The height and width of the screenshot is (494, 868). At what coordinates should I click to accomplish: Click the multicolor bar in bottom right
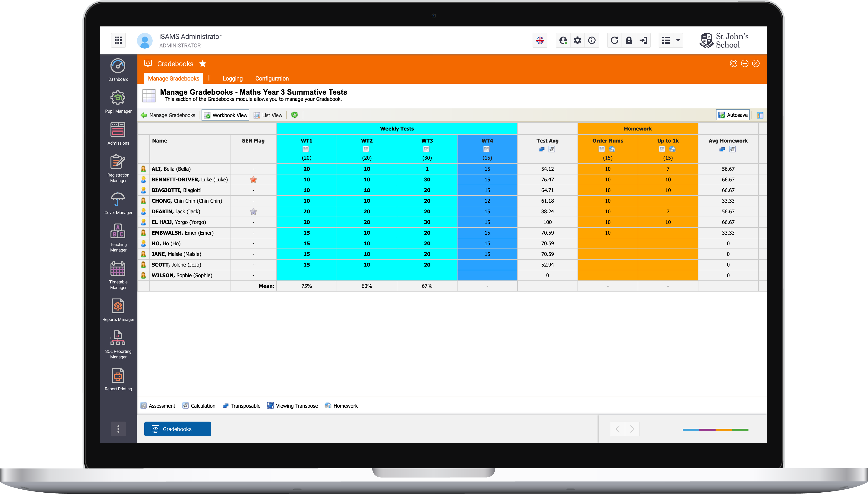point(715,429)
